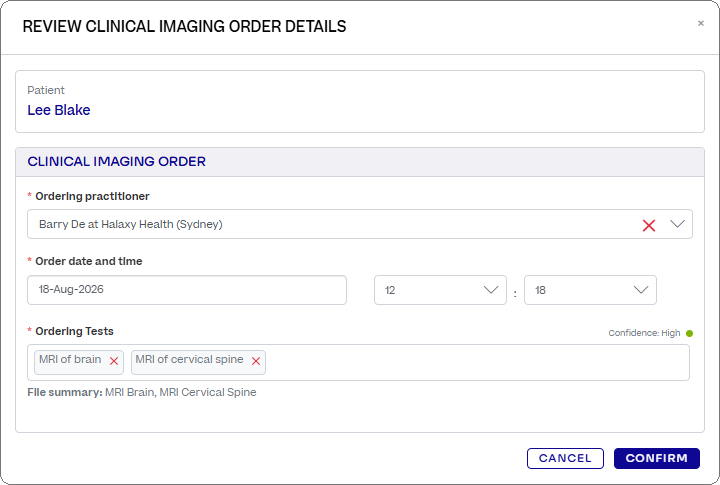
Task: Click the 18-Aug-2026 order date field
Action: coord(187,290)
